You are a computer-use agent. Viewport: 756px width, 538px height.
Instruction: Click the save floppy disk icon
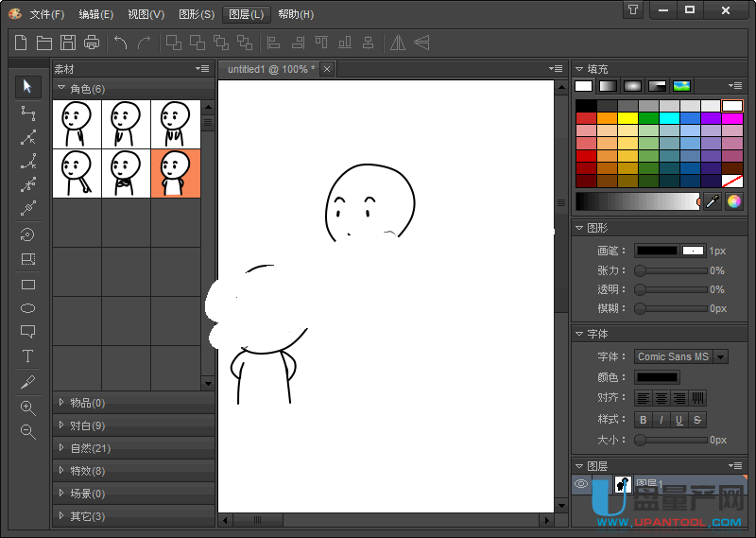pyautogui.click(x=68, y=43)
